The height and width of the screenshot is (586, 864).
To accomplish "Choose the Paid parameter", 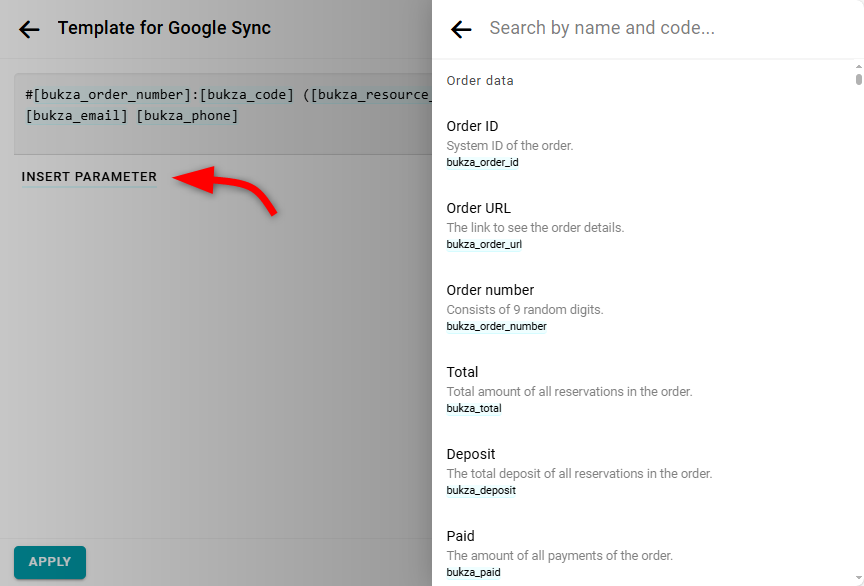I will click(460, 536).
